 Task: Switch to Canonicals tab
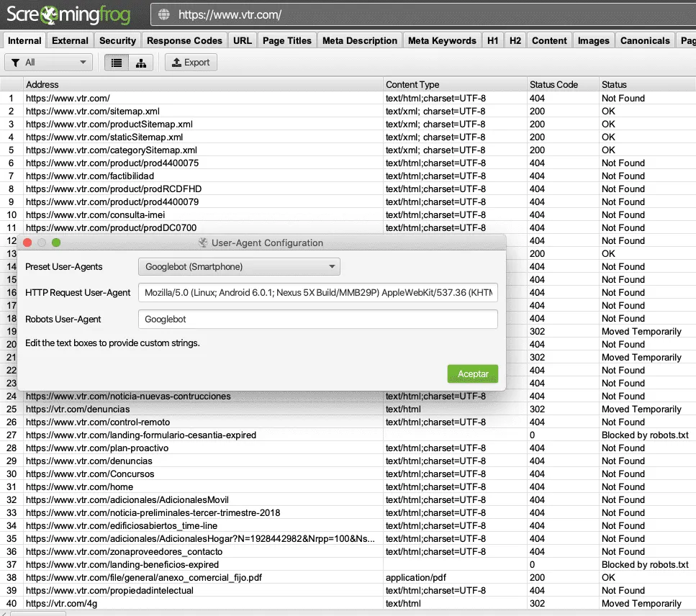click(645, 40)
